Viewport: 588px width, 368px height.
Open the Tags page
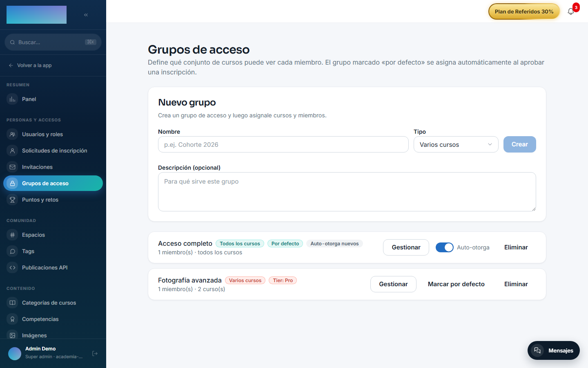[x=53, y=251]
